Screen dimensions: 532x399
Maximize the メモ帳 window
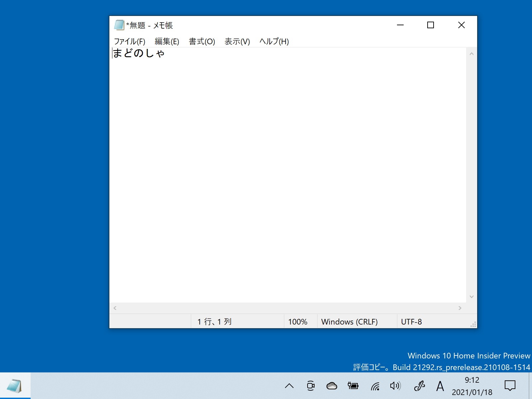(x=431, y=25)
